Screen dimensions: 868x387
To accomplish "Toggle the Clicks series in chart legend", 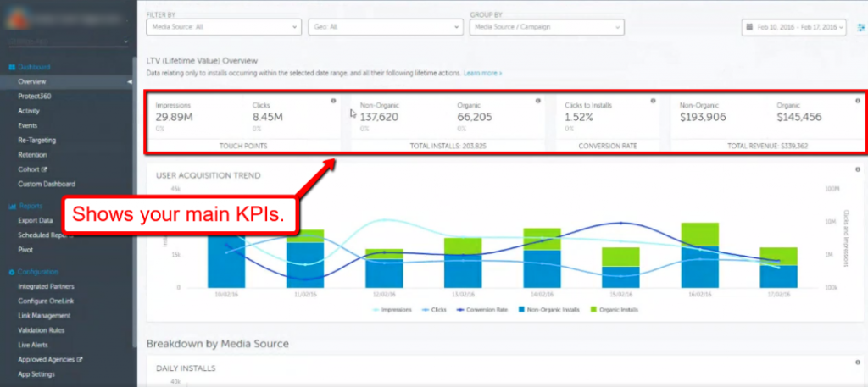I will [x=434, y=310].
